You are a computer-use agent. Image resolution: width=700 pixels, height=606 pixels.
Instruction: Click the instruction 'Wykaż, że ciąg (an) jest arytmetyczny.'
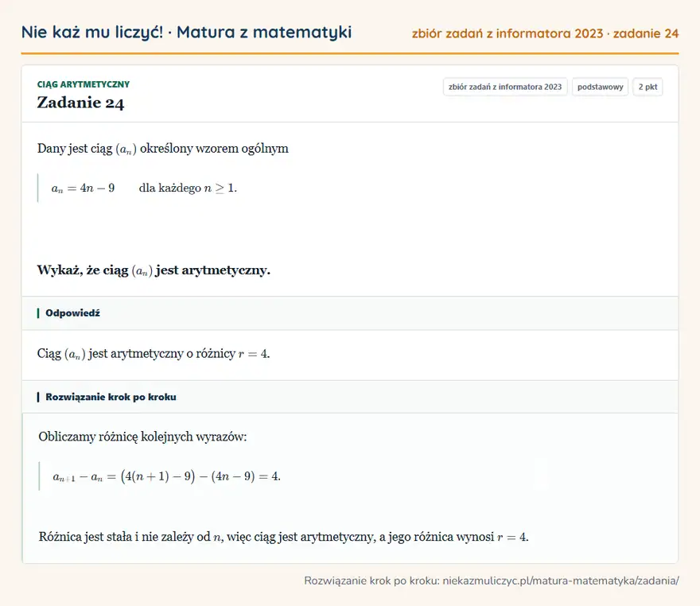[154, 270]
